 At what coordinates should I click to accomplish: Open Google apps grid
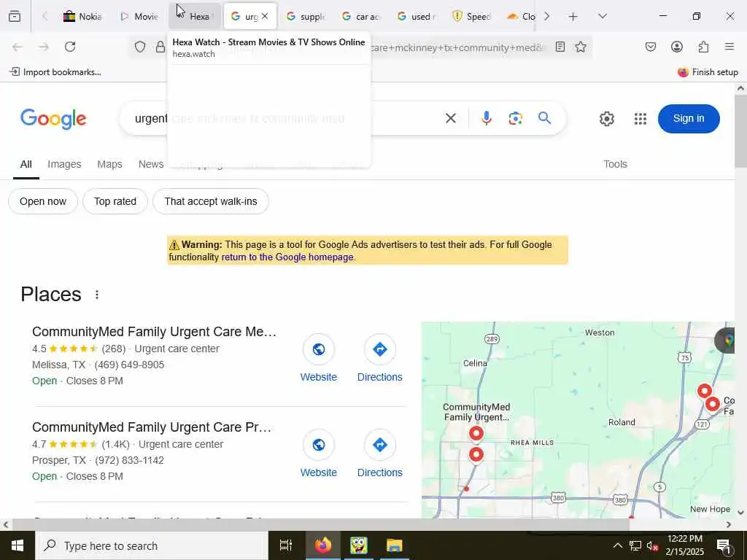[640, 119]
